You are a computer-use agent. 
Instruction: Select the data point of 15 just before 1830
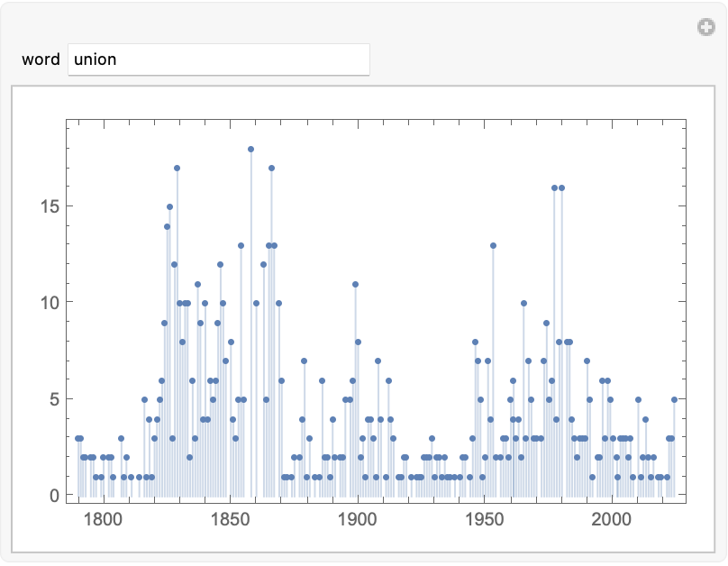pos(169,206)
